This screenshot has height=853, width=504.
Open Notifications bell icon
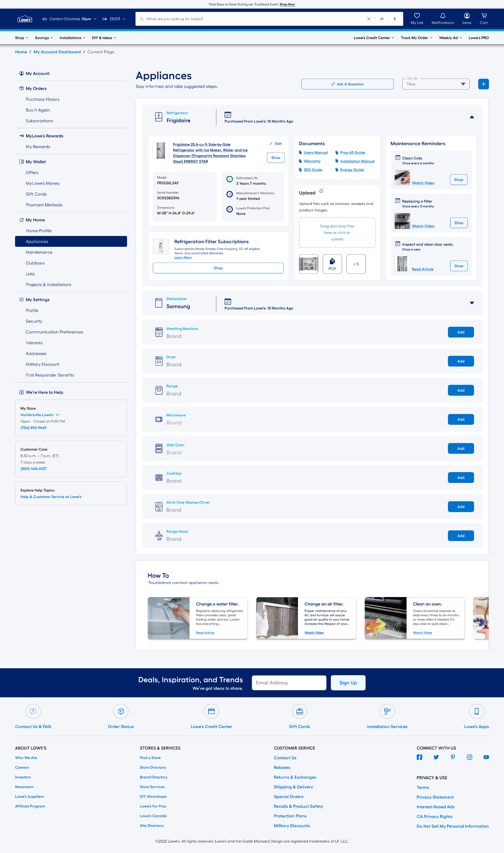tap(443, 16)
